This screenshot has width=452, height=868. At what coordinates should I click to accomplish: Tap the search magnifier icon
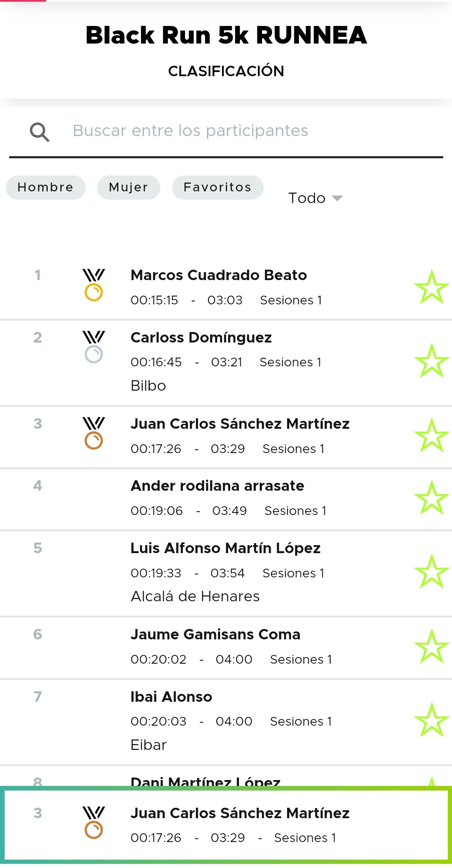tap(40, 132)
